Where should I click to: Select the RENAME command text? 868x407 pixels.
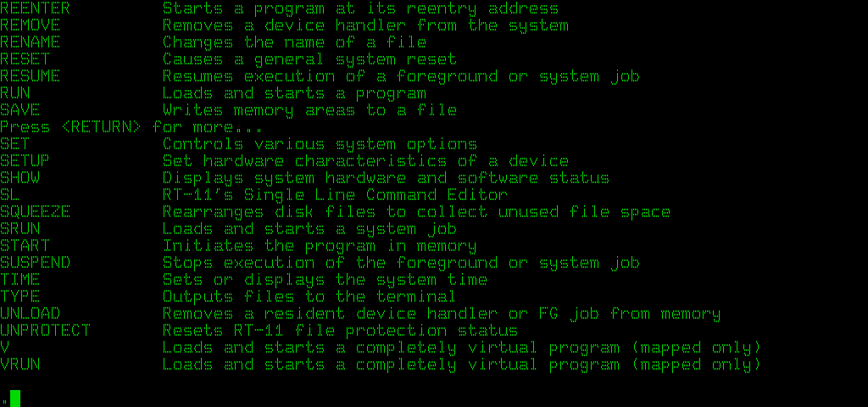tap(30, 42)
